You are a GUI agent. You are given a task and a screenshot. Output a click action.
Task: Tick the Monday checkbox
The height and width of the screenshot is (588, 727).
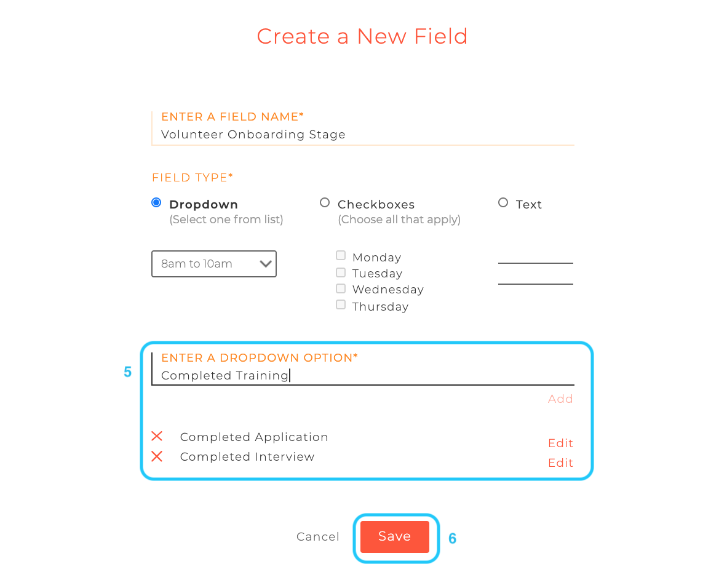341,255
